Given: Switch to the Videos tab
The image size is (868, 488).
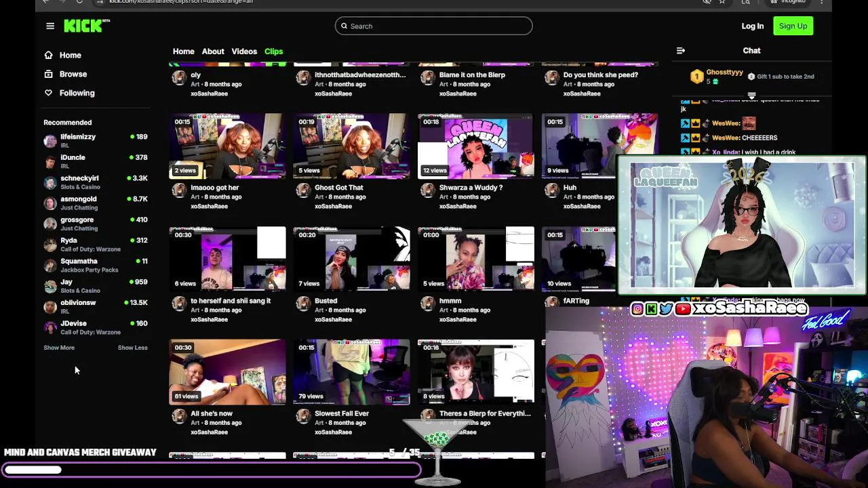Looking at the screenshot, I should tap(244, 52).
